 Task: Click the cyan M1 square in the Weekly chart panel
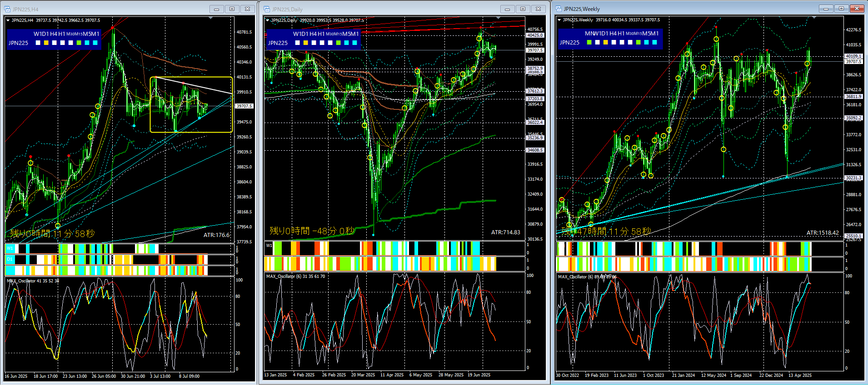pyautogui.click(x=655, y=42)
